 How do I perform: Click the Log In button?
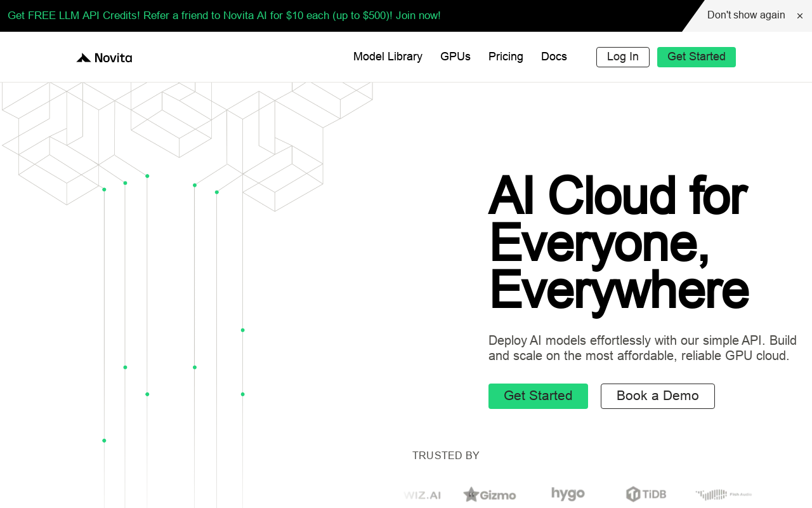tap(623, 57)
